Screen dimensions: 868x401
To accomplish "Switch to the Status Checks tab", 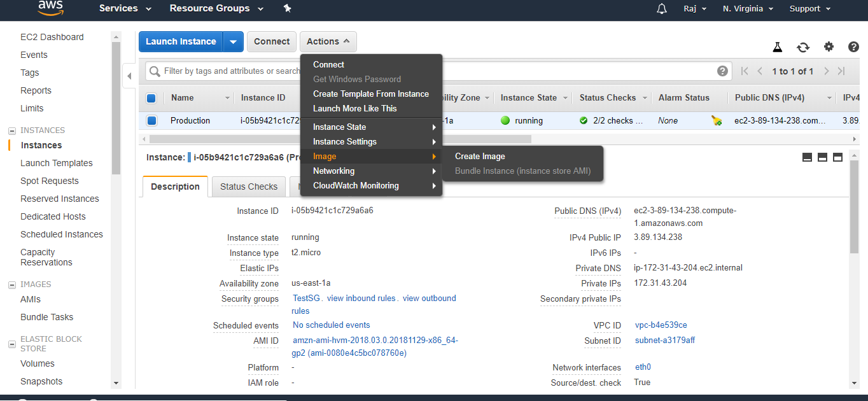I will pos(248,186).
